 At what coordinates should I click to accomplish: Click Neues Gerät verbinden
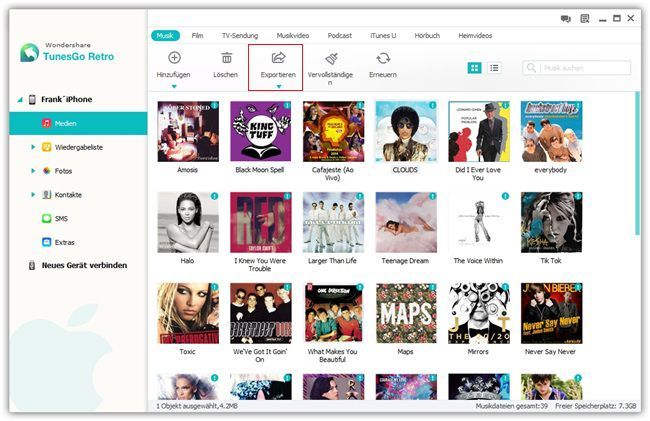pos(84,265)
